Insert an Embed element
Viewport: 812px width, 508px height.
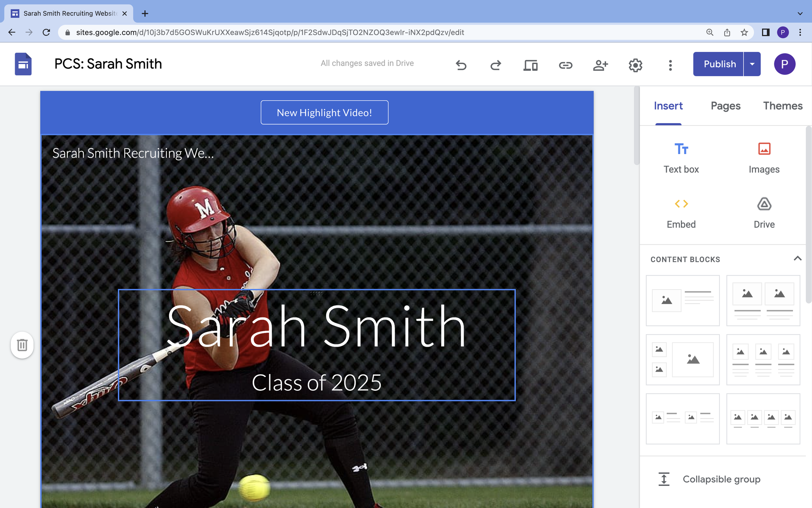[x=681, y=213]
